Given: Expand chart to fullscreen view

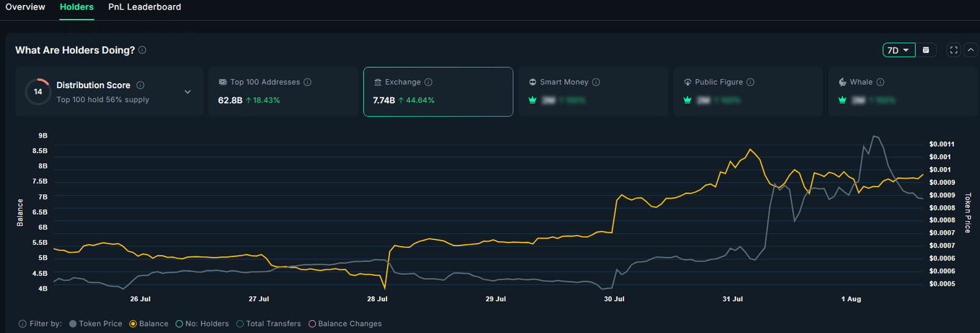Looking at the screenshot, I should (953, 50).
